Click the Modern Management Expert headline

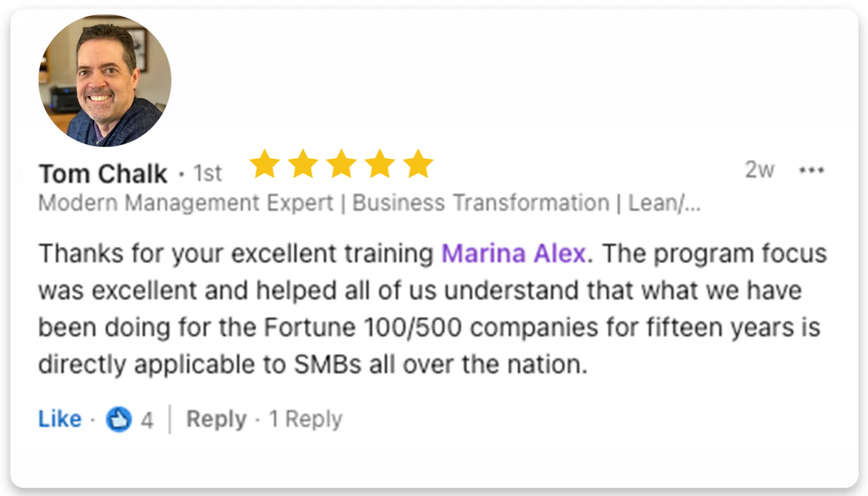click(186, 203)
